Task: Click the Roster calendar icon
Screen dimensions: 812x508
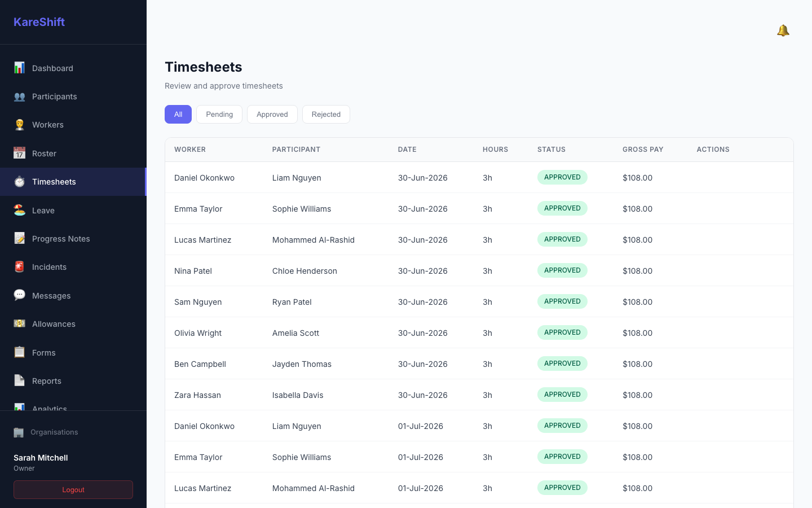Action: click(x=19, y=153)
